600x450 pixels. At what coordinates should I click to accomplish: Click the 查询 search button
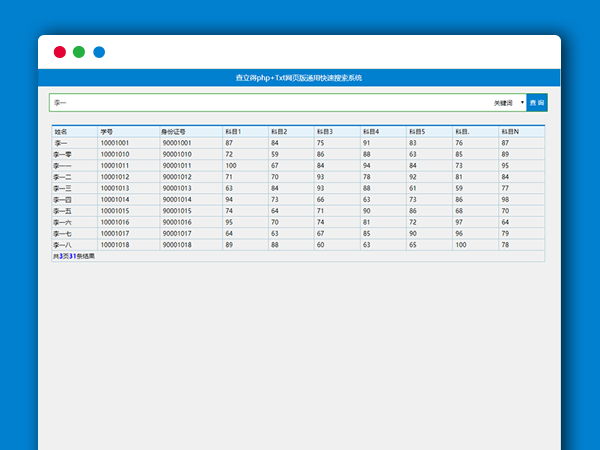(x=537, y=102)
